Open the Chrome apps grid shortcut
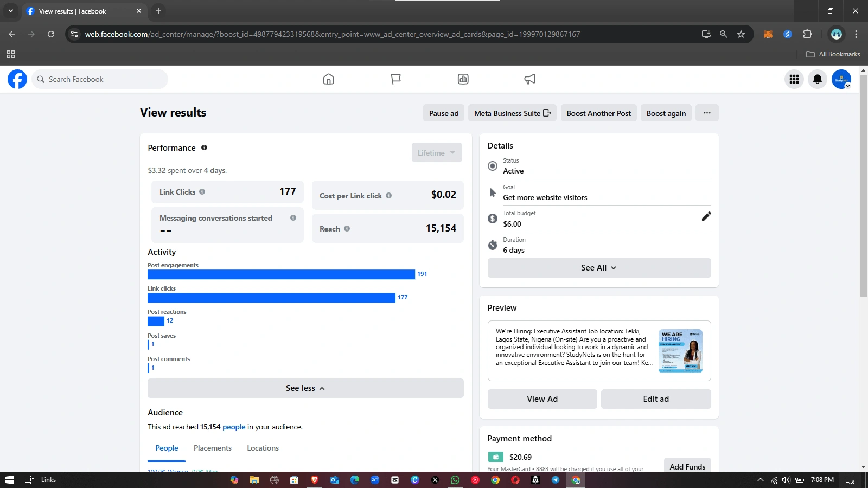Screen dimensions: 868x488 pos(11,54)
